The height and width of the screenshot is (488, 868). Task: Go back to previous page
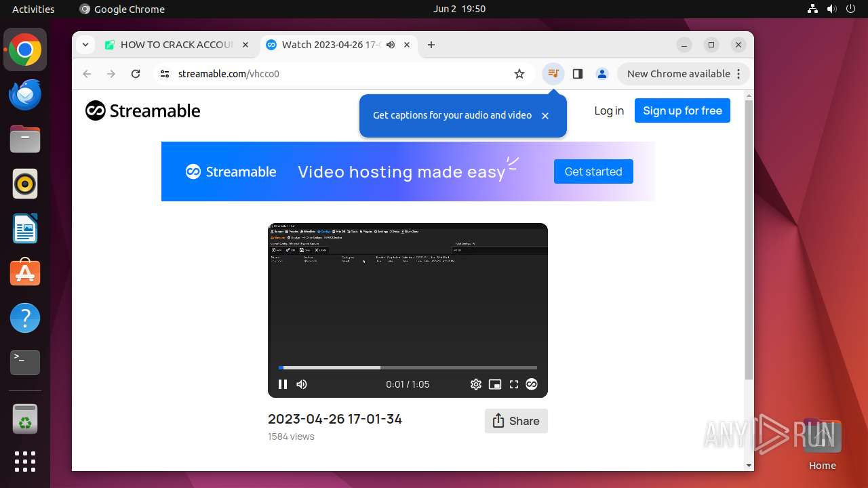pyautogui.click(x=87, y=74)
